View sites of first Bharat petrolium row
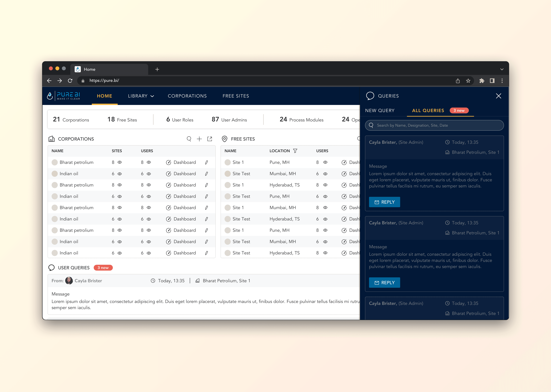Viewport: 551px width, 392px height. click(120, 162)
